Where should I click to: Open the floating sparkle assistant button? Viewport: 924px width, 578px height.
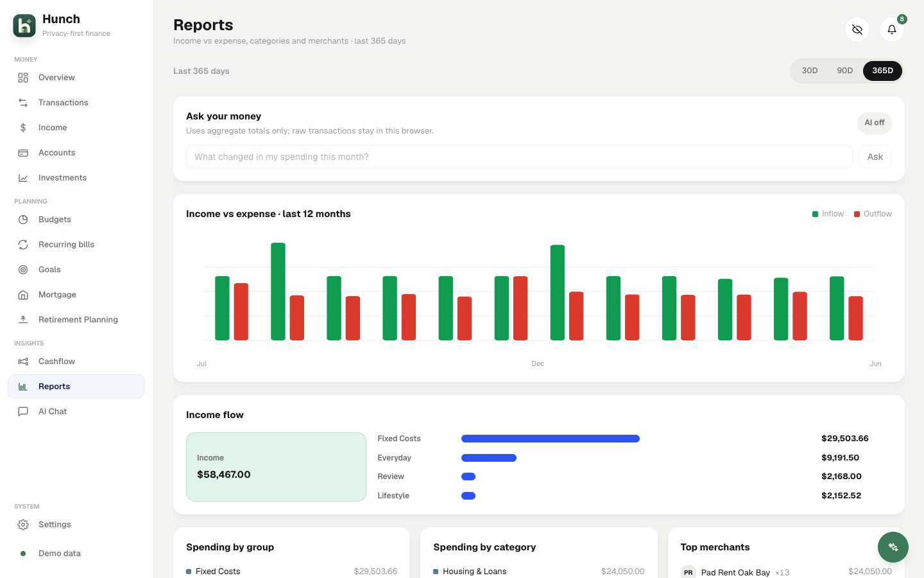point(893,547)
